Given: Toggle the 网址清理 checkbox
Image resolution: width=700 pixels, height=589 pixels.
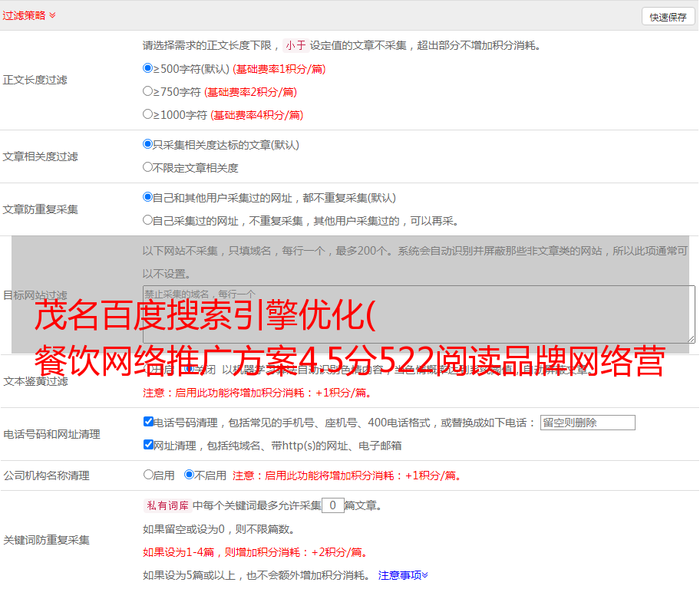Looking at the screenshot, I should click(148, 445).
